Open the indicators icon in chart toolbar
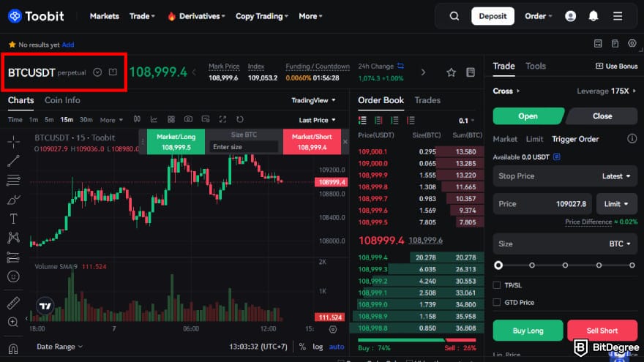 [x=154, y=119]
